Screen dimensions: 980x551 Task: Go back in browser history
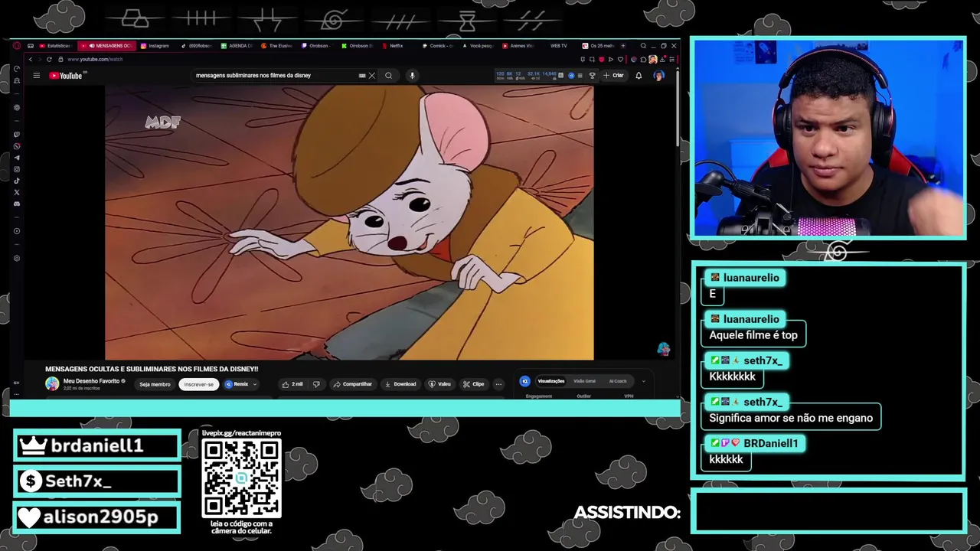(x=31, y=59)
